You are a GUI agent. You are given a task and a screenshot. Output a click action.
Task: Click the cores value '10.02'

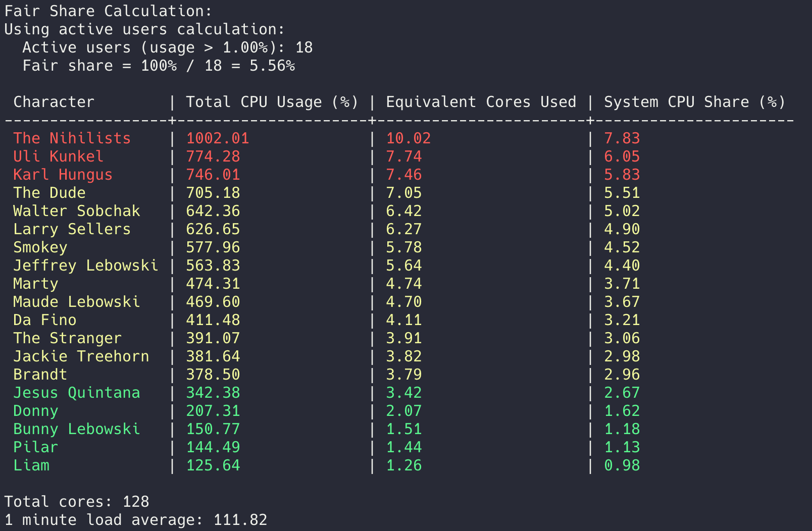(409, 138)
